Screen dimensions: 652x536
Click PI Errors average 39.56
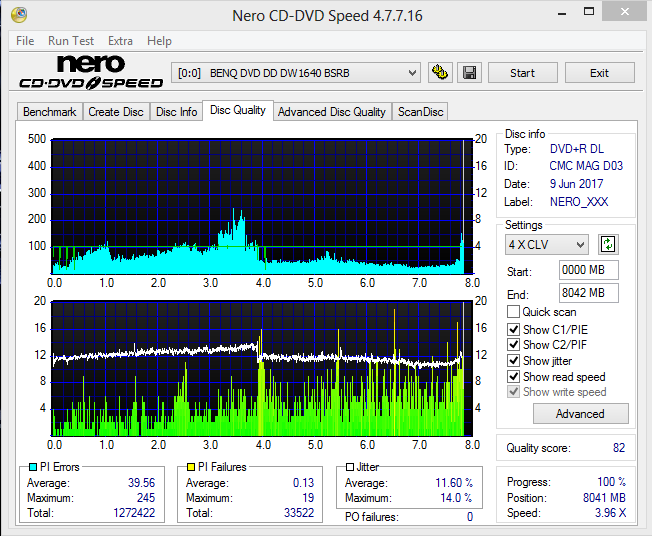141,482
